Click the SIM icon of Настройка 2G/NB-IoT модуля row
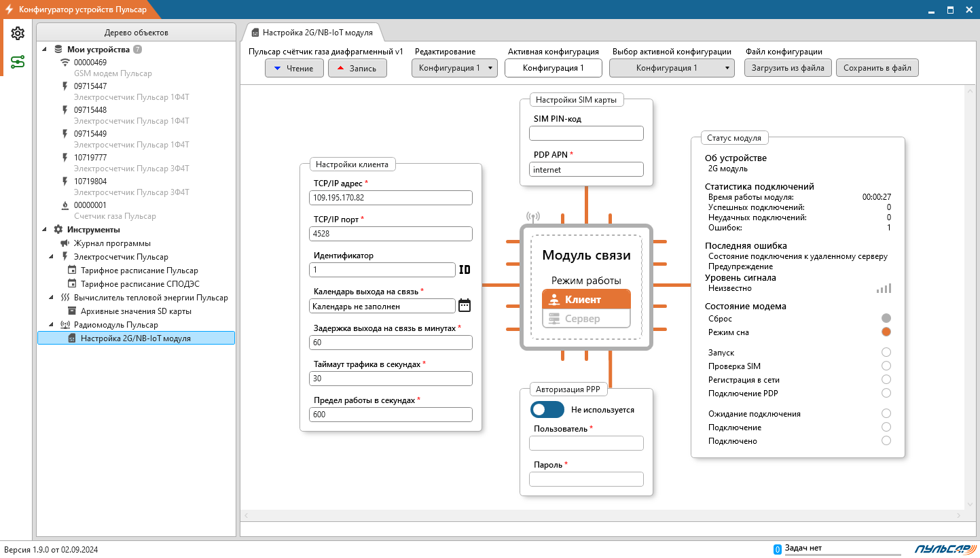This screenshot has height=558, width=980. (72, 338)
